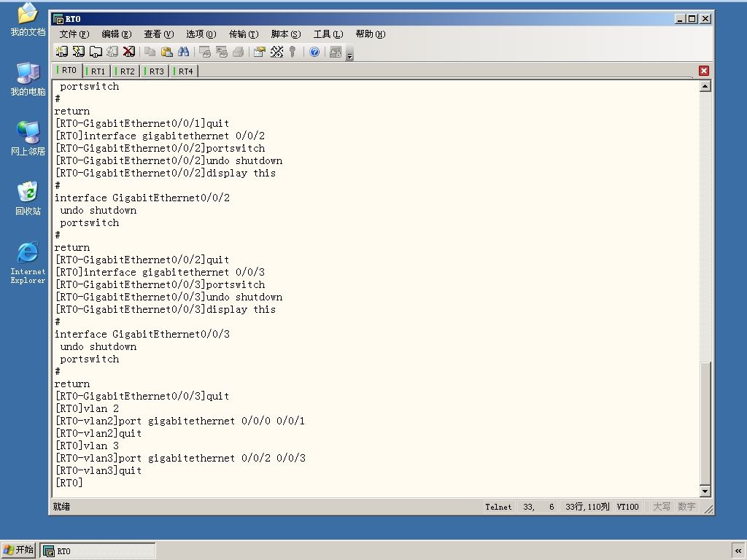
Task: Click the 'vlan 2' command line
Action: tap(88, 408)
